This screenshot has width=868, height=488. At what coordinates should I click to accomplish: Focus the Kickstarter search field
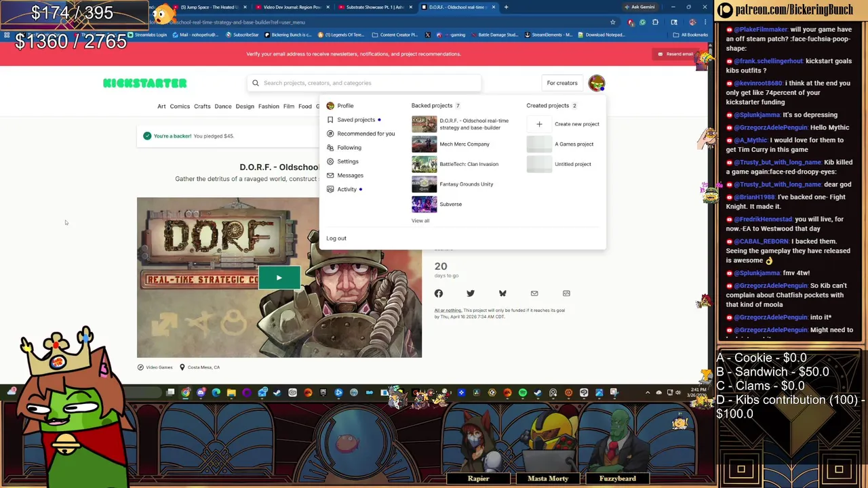364,83
